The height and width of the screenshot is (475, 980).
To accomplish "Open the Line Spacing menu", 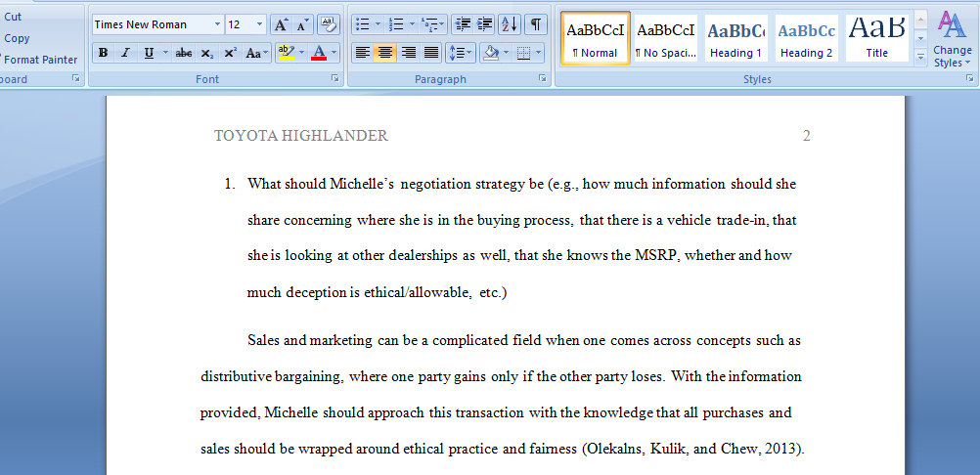I will (461, 53).
